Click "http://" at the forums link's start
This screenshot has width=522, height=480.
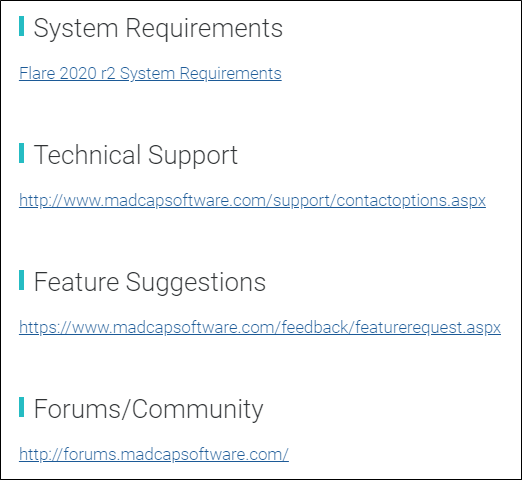coord(41,454)
